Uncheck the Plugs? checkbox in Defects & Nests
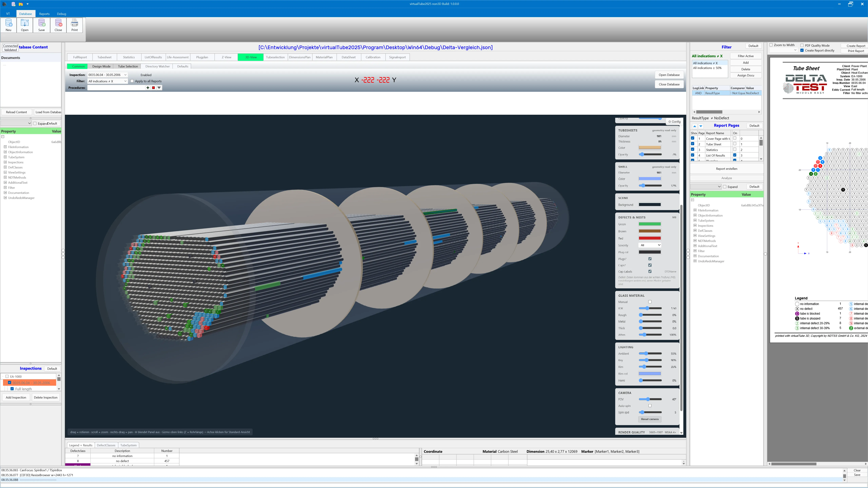The height and width of the screenshot is (488, 868). pyautogui.click(x=650, y=259)
